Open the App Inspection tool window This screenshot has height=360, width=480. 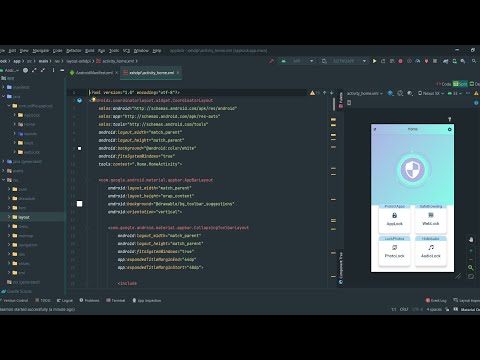coord(147,300)
